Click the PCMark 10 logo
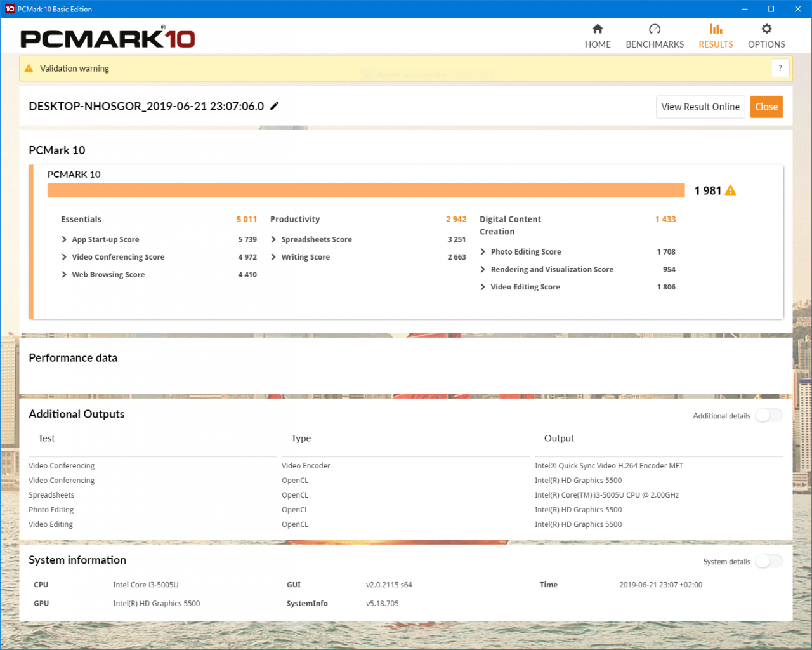 click(x=107, y=38)
